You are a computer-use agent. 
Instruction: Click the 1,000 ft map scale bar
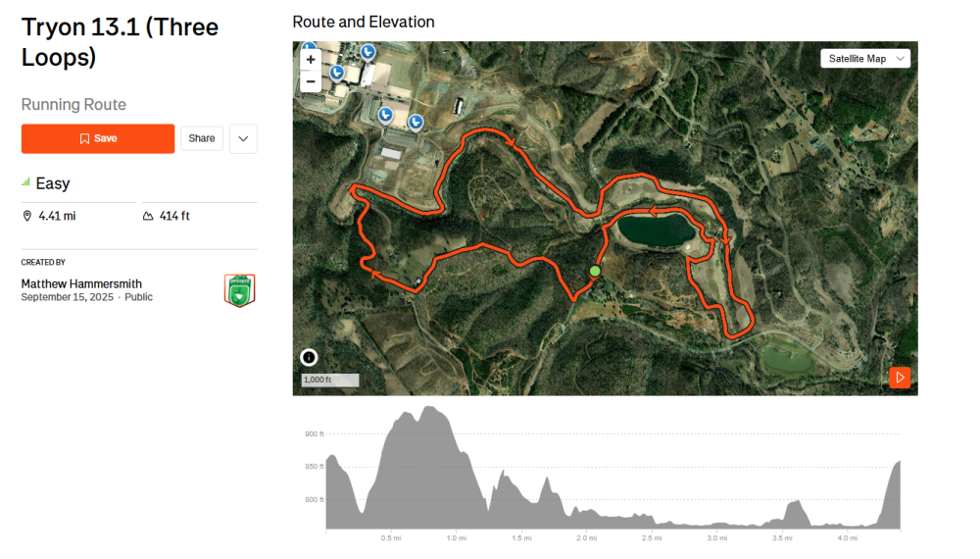[330, 381]
